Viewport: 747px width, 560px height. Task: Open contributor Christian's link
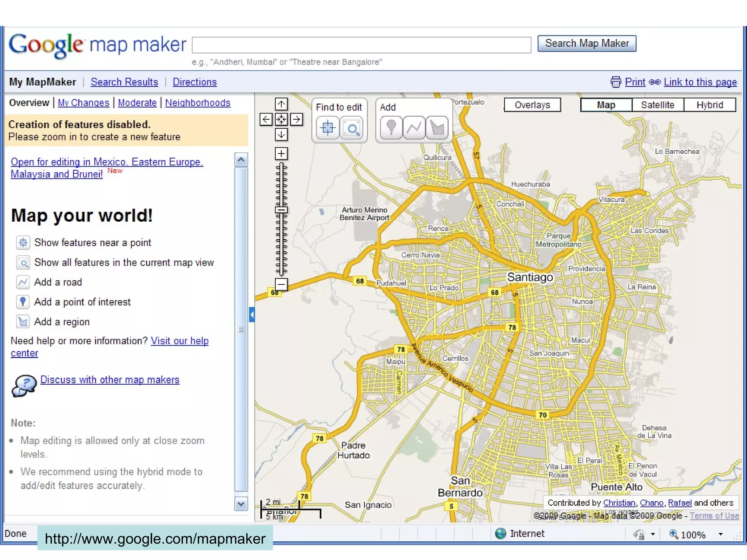click(619, 503)
